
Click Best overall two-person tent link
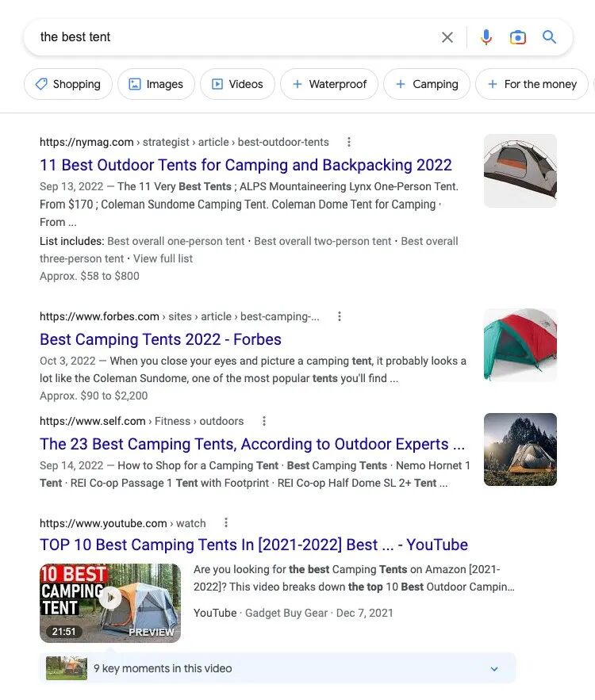click(x=323, y=241)
